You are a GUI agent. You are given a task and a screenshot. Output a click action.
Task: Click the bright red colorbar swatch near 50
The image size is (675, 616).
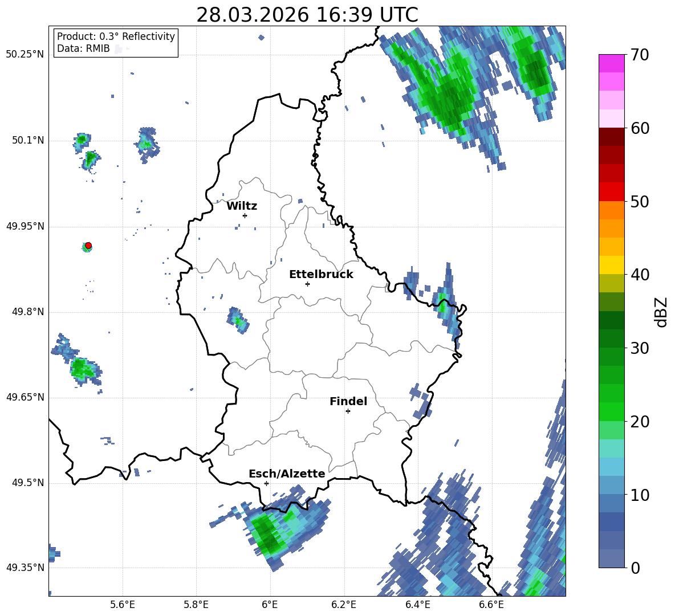tap(611, 192)
